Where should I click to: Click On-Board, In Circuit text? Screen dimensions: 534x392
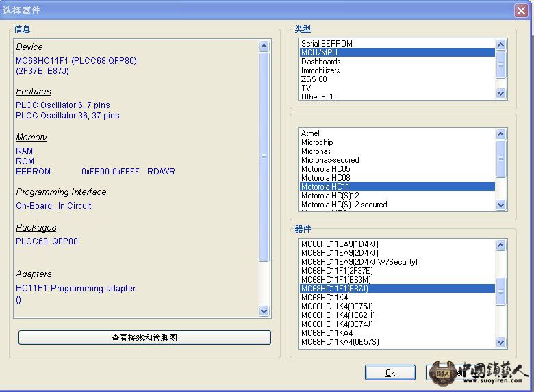point(53,206)
